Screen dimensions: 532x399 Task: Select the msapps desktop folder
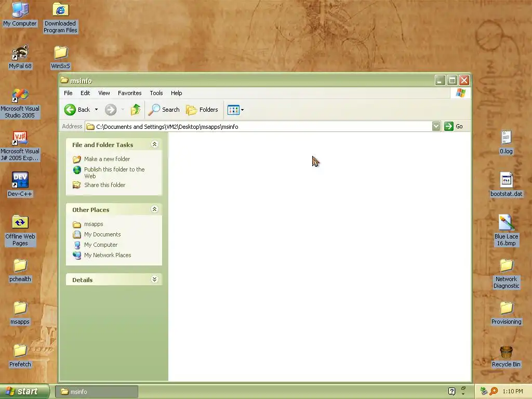[x=20, y=313]
